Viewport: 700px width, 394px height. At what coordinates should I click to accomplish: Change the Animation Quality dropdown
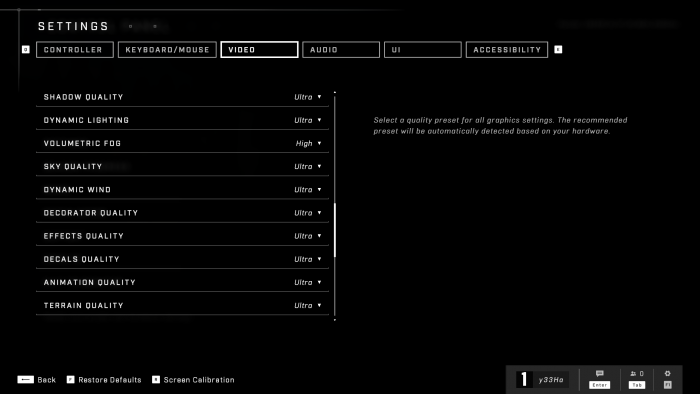[308, 282]
